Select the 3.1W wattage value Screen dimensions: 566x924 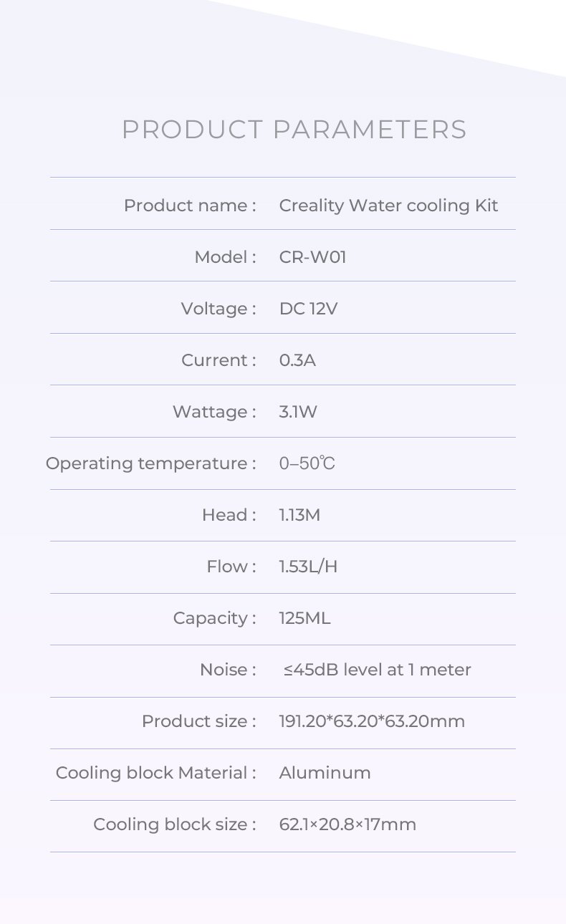click(298, 412)
